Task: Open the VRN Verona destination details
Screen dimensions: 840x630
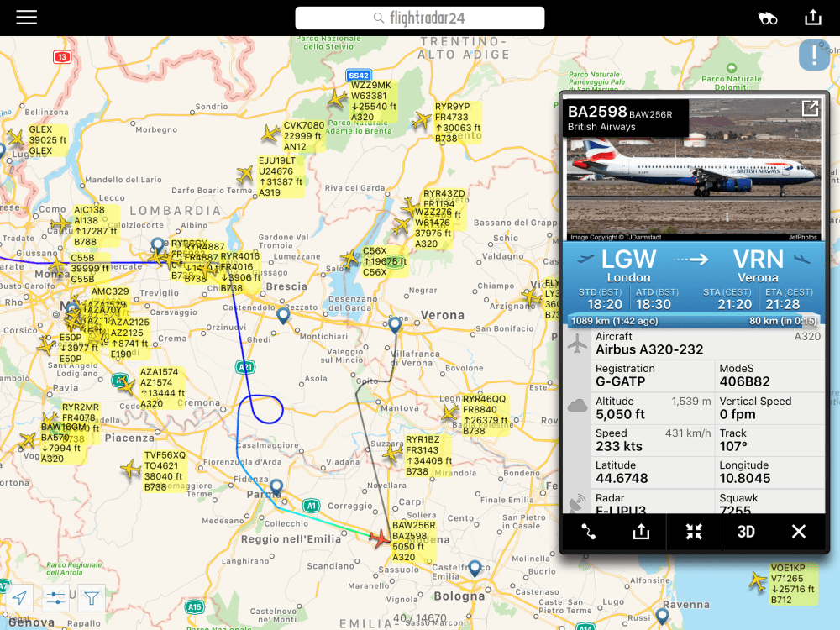Action: tap(758, 265)
